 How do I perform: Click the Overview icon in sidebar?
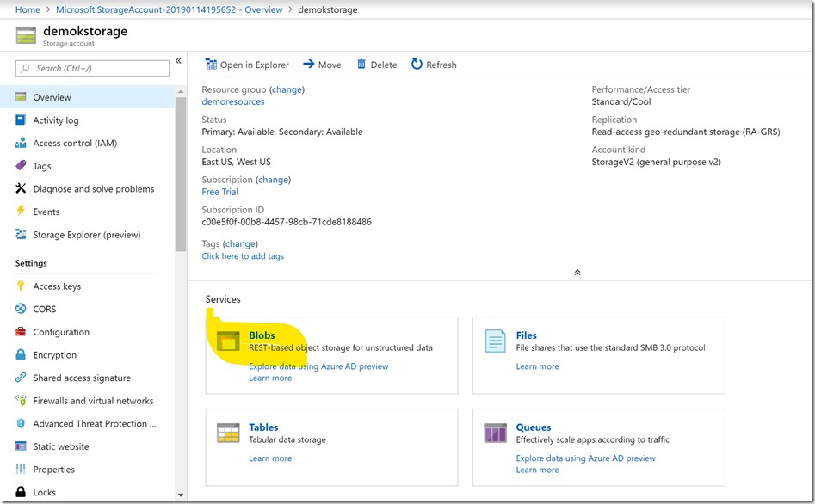21,97
